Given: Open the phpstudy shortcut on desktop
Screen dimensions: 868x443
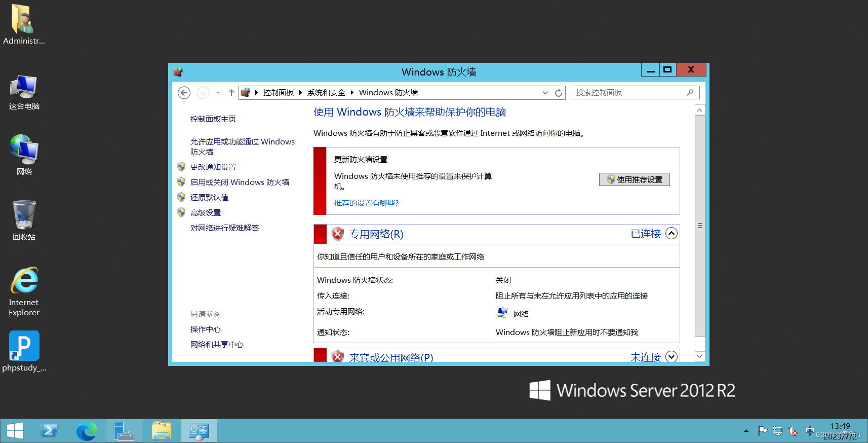Looking at the screenshot, I should click(x=24, y=352).
